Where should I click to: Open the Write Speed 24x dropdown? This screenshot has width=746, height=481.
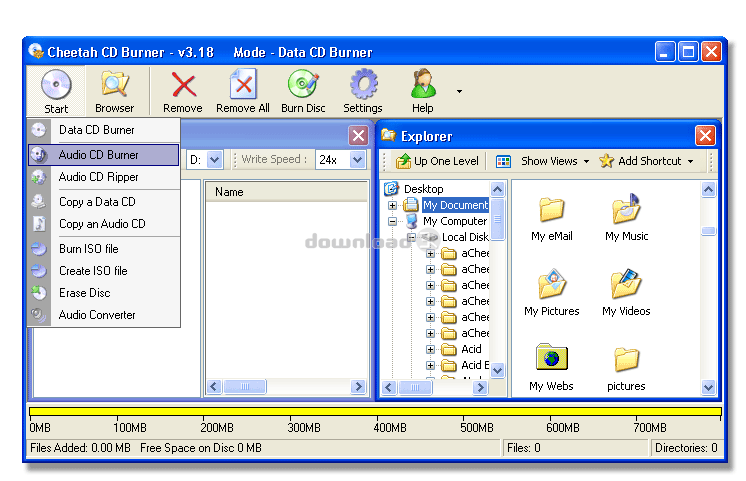coord(357,160)
